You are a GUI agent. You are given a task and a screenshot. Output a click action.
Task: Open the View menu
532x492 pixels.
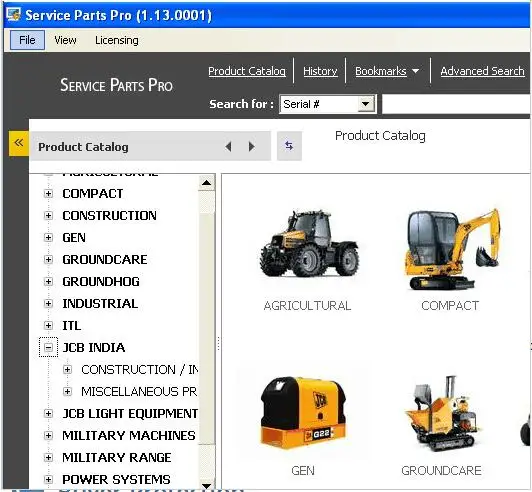click(x=65, y=40)
